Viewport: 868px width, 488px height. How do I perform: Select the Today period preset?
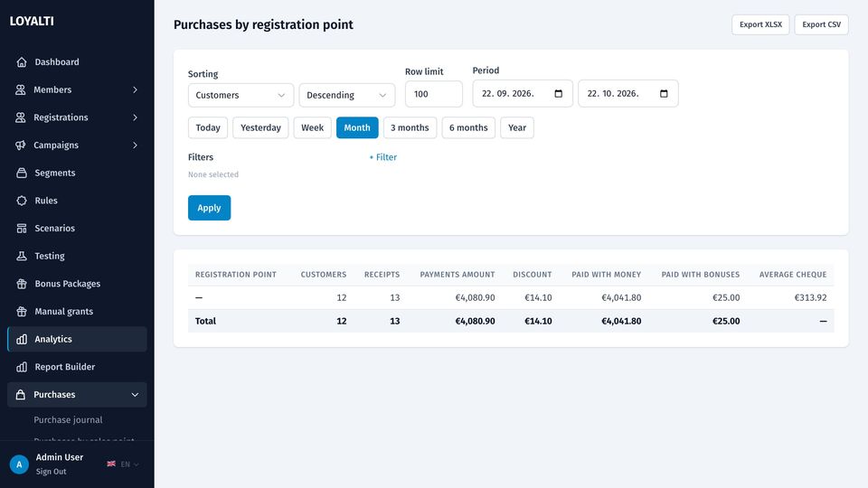pyautogui.click(x=208, y=127)
